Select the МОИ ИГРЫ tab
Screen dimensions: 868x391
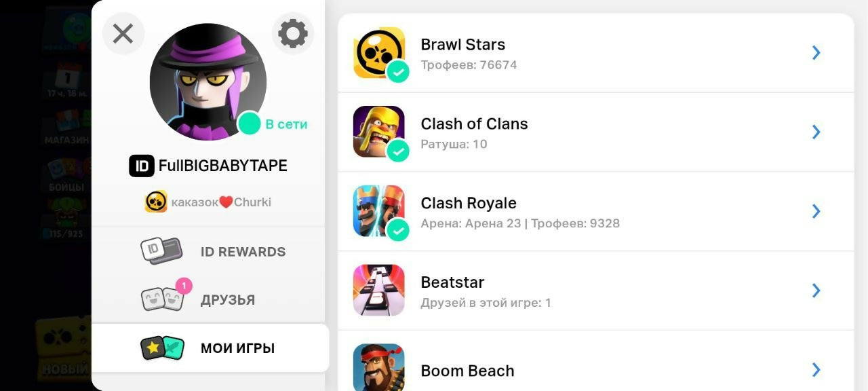pyautogui.click(x=210, y=348)
